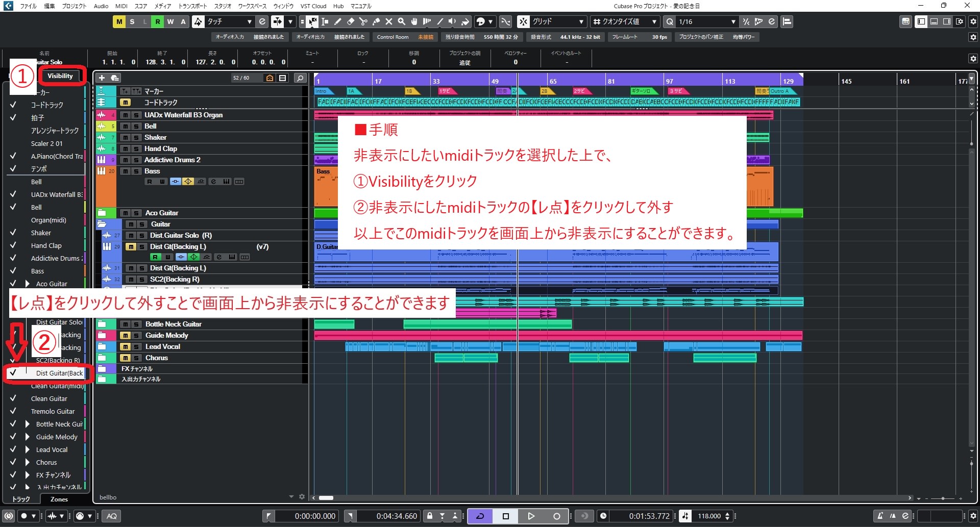The image size is (980, 527).
Task: Open the MIDI menu
Action: point(121,6)
